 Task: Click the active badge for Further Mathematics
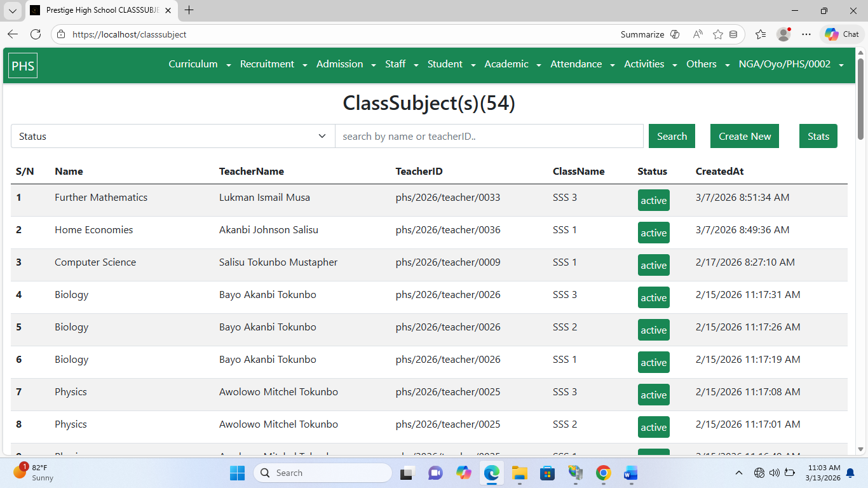pos(653,200)
